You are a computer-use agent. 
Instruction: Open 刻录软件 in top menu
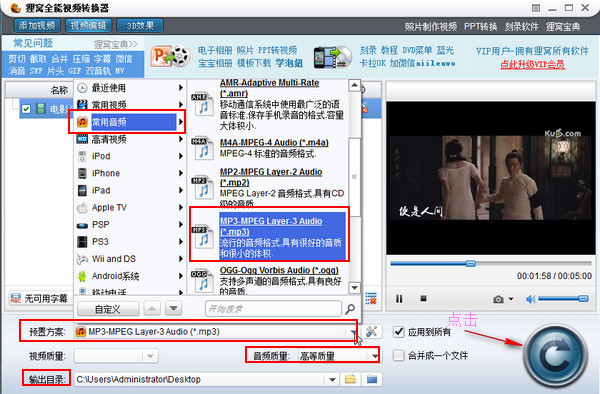pyautogui.click(x=521, y=26)
